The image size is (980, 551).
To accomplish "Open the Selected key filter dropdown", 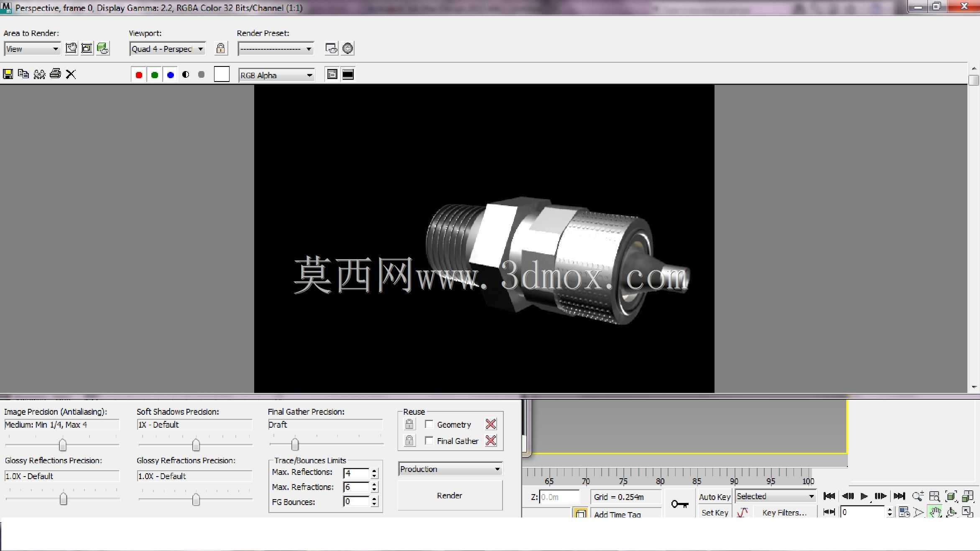I will 775,496.
